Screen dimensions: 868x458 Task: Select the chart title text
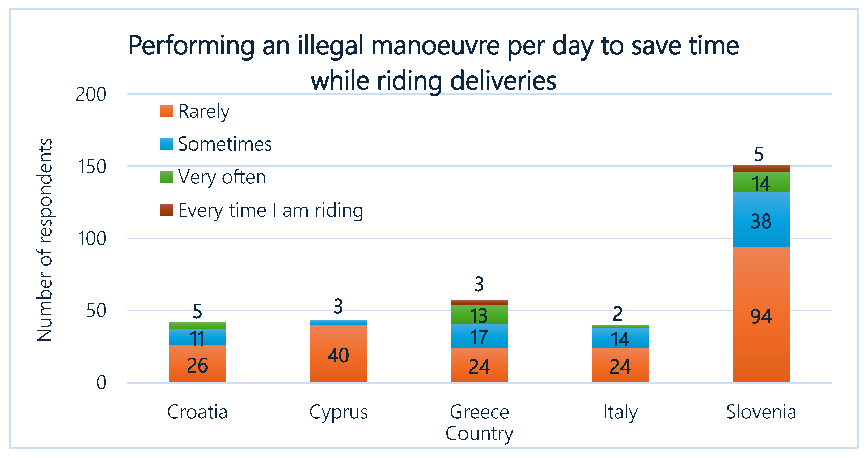pyautogui.click(x=434, y=63)
